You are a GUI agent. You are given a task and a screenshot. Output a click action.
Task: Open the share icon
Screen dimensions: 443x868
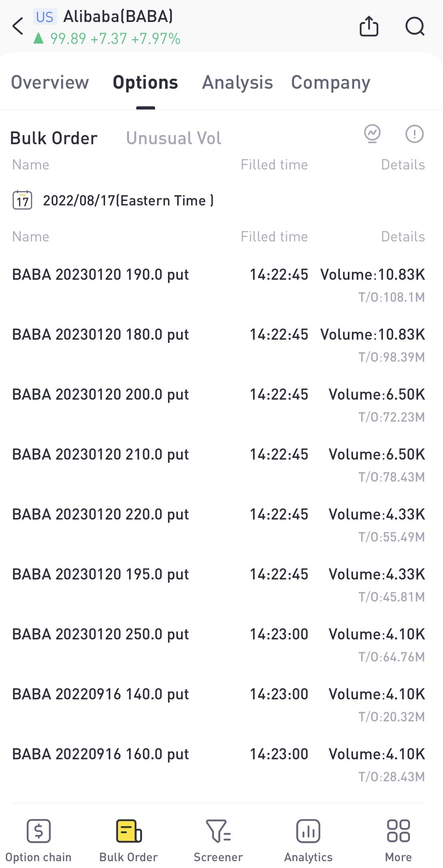369,26
